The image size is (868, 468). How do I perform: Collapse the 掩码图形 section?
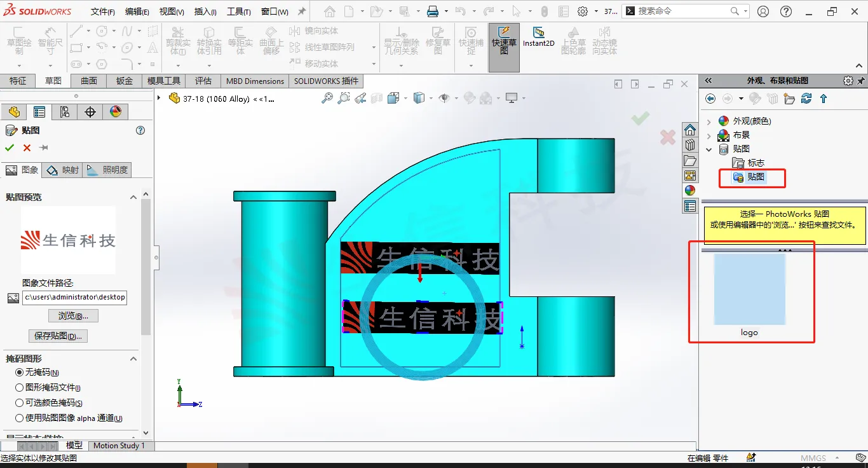click(133, 359)
